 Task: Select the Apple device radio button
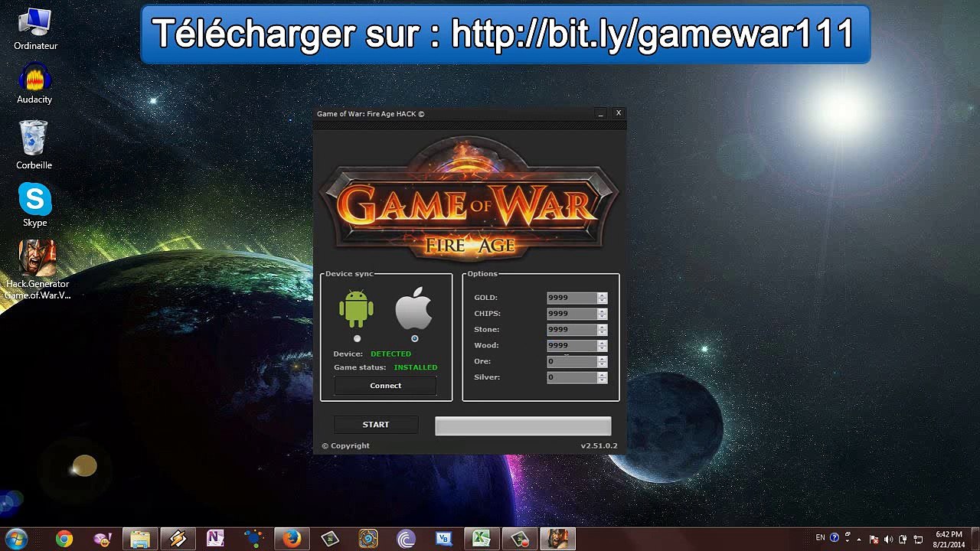tap(414, 338)
